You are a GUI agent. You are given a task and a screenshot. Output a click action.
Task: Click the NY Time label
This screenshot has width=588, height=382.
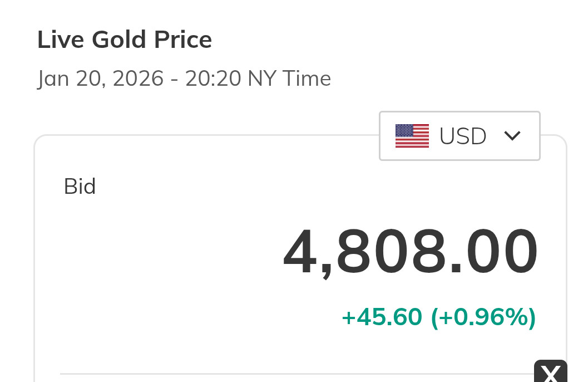[289, 79]
